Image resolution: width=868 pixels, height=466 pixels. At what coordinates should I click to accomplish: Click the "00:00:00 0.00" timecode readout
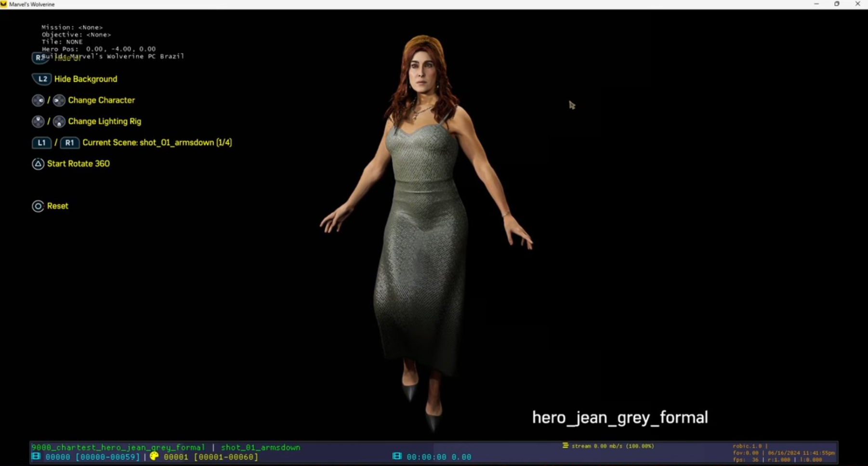439,457
